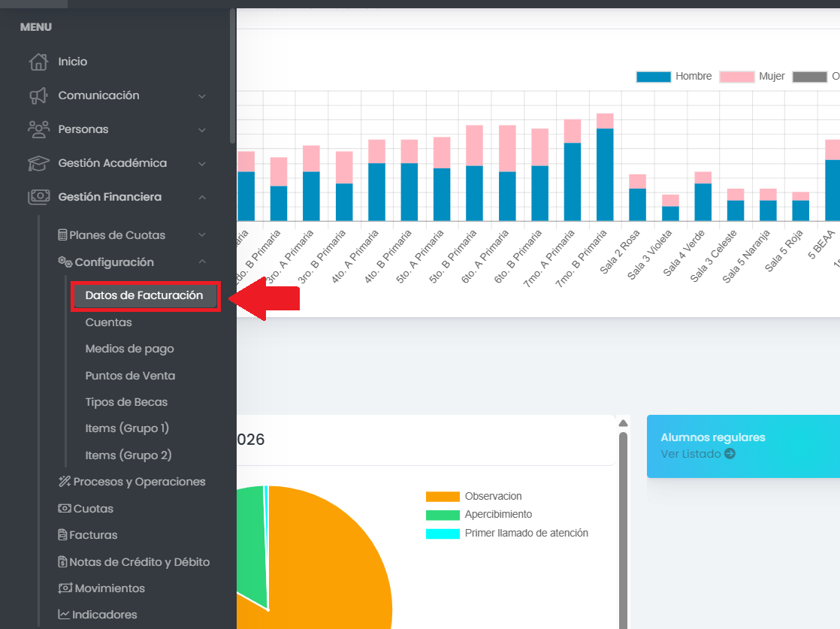Expand the Planes de Cuotas chevron
Screen dimensions: 840x629
[202, 234]
